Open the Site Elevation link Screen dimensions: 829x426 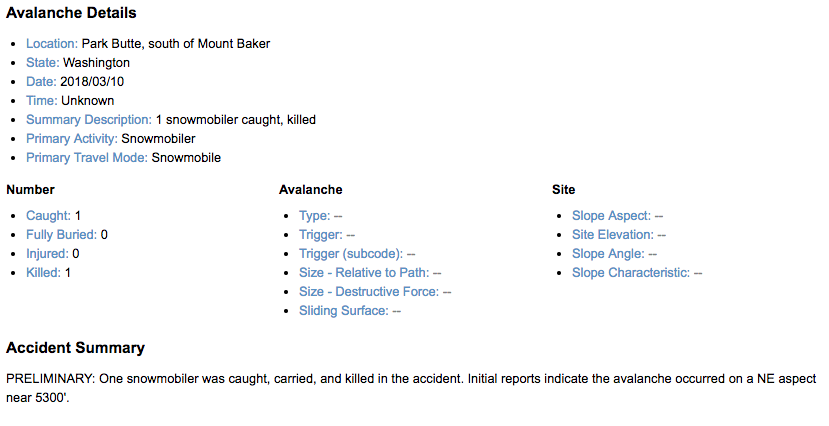click(x=613, y=235)
